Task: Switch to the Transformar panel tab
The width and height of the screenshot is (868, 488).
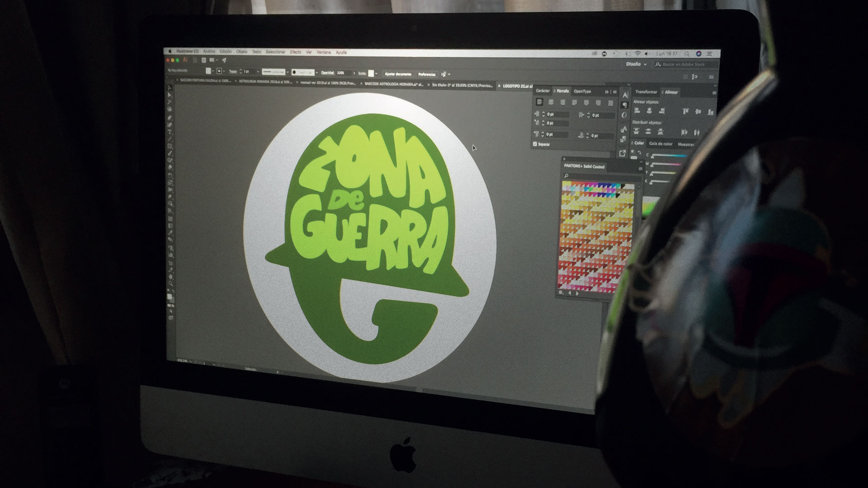Action: pos(646,92)
